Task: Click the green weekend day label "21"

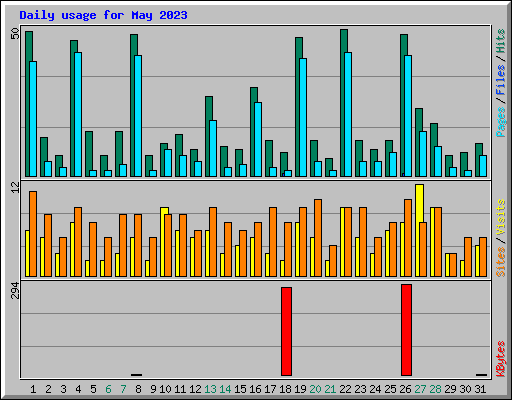Action: pos(330,389)
